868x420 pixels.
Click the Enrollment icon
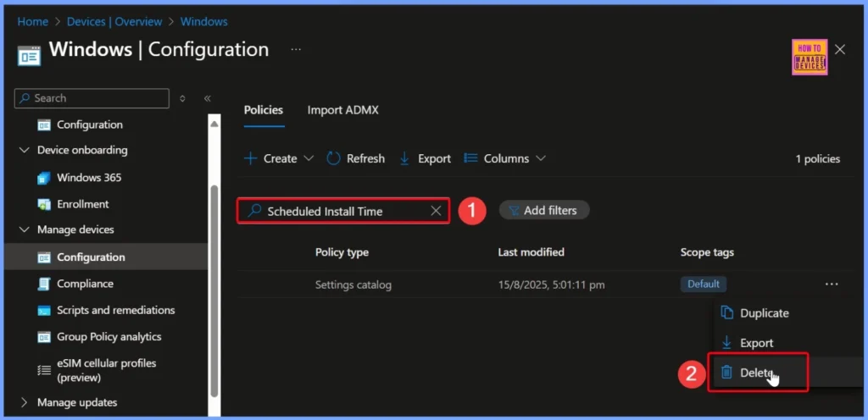click(x=44, y=204)
